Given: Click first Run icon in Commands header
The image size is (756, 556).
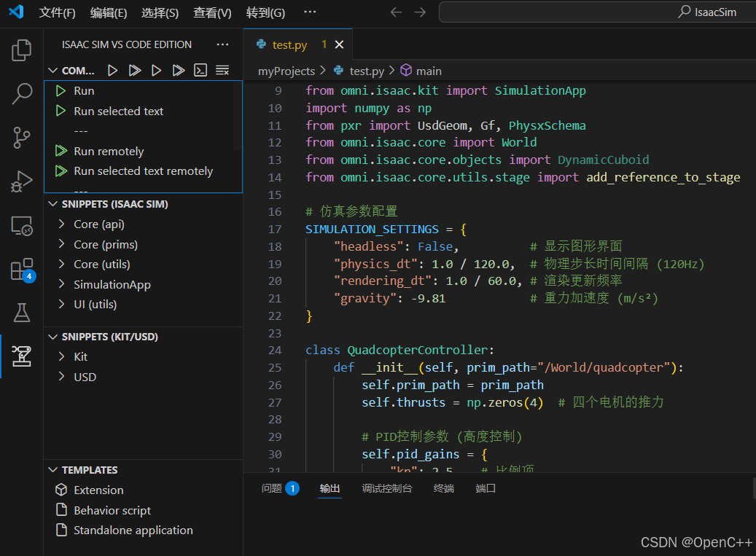Looking at the screenshot, I should pyautogui.click(x=112, y=71).
